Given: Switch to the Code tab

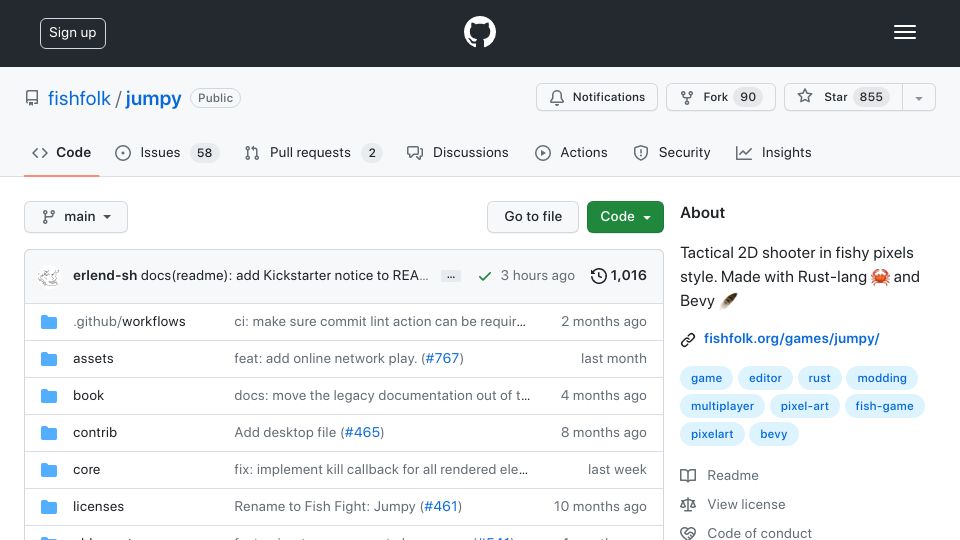Looking at the screenshot, I should pyautogui.click(x=62, y=152).
